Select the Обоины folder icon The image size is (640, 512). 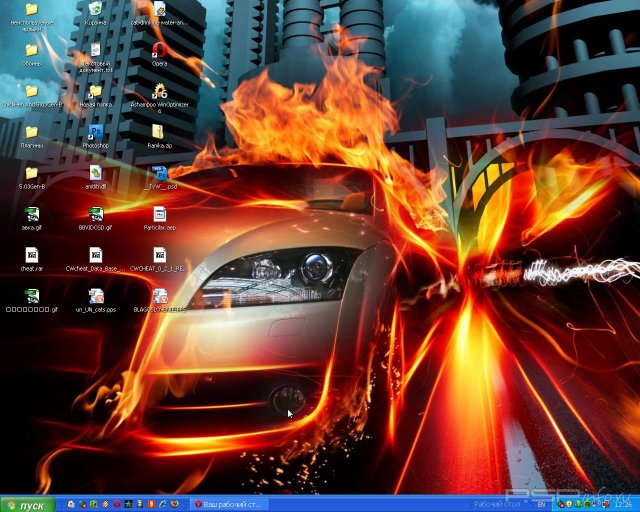pyautogui.click(x=31, y=50)
